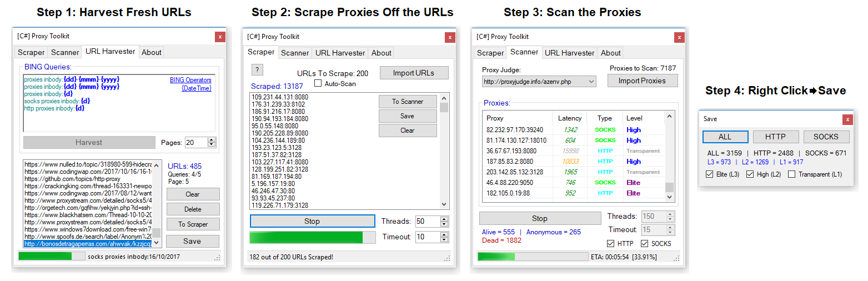Decrease the Scanner Timeout value of 15
The height and width of the screenshot is (281, 868).
670,232
